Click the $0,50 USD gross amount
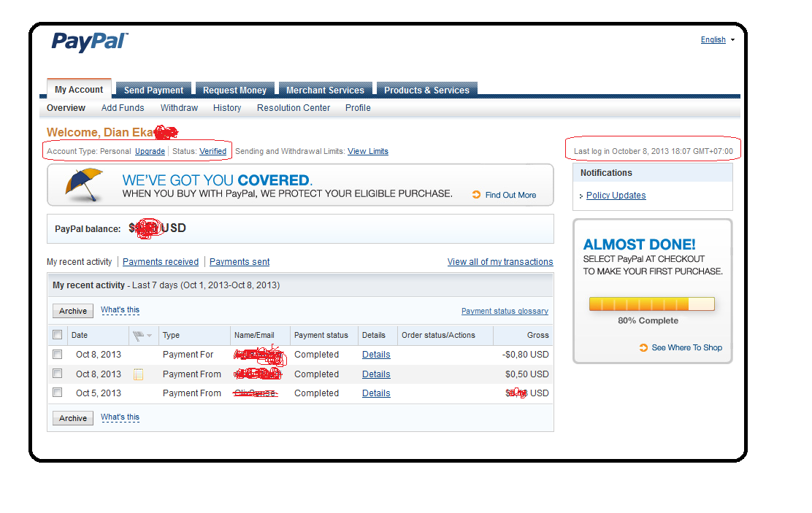This screenshot has height=513, width=812. click(527, 374)
